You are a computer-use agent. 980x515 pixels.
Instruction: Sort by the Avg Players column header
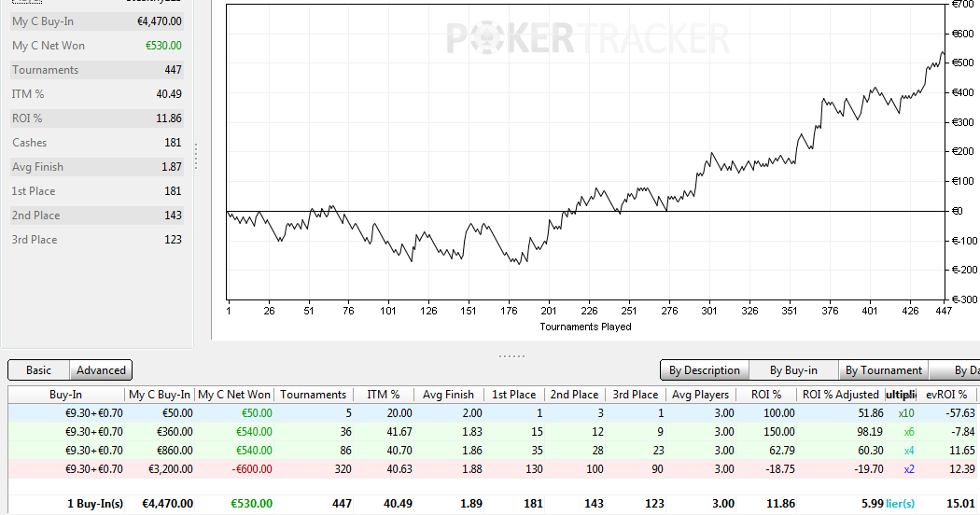701,395
